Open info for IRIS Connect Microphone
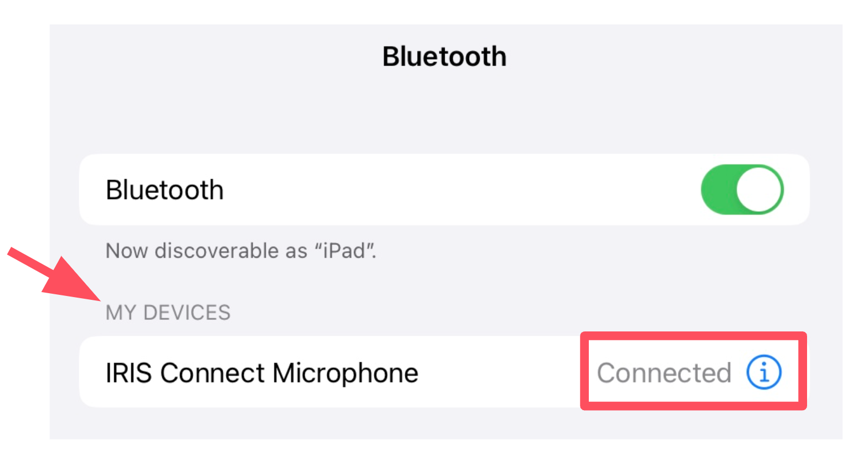868x465 pixels. [763, 372]
